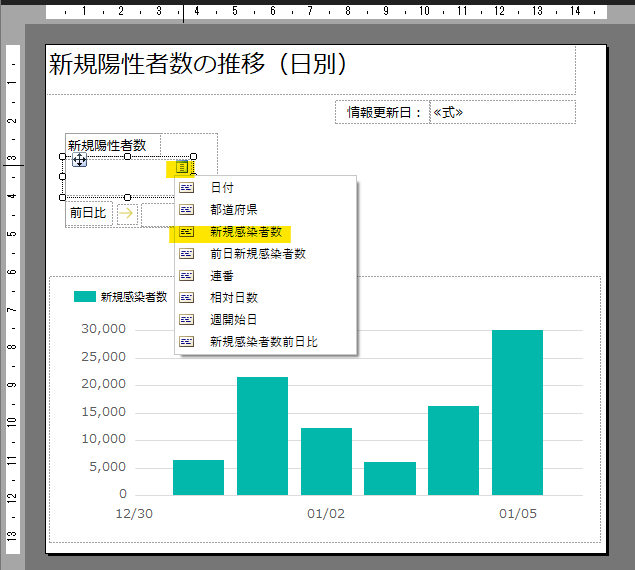Select the report title 新規陽性者数の推移（日別）
Screen dimensions: 635x570
(198, 65)
